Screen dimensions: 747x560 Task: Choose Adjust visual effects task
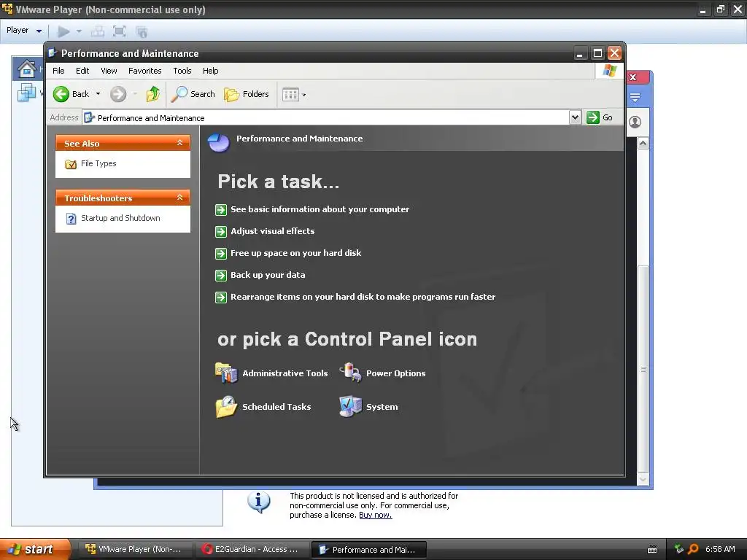[x=273, y=231]
